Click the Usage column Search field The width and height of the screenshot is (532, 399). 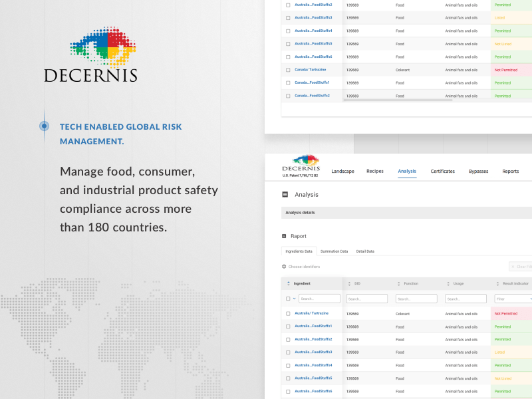click(x=465, y=299)
